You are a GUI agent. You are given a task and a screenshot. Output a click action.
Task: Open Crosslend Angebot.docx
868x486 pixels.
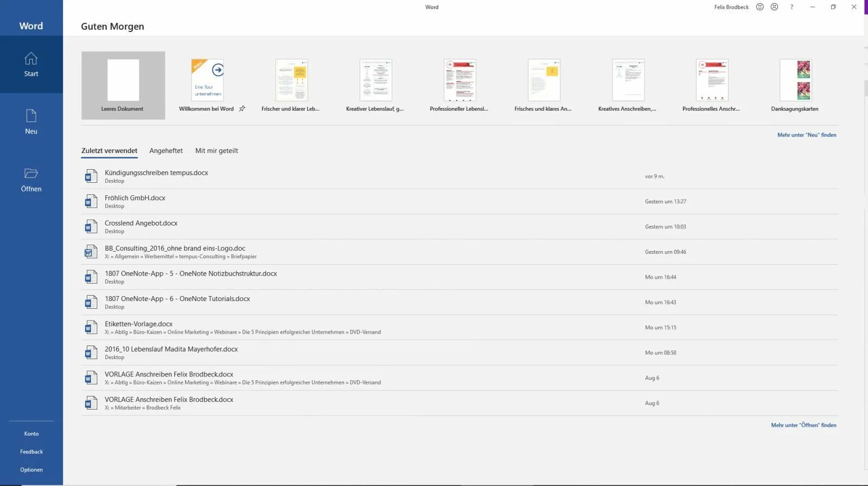(459, 227)
